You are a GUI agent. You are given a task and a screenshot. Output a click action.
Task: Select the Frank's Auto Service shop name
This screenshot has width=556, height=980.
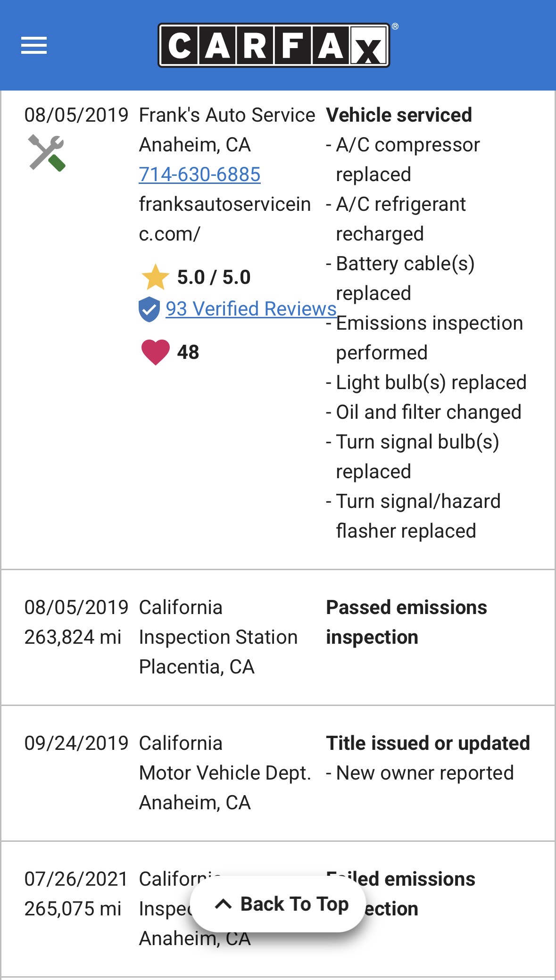[227, 115]
